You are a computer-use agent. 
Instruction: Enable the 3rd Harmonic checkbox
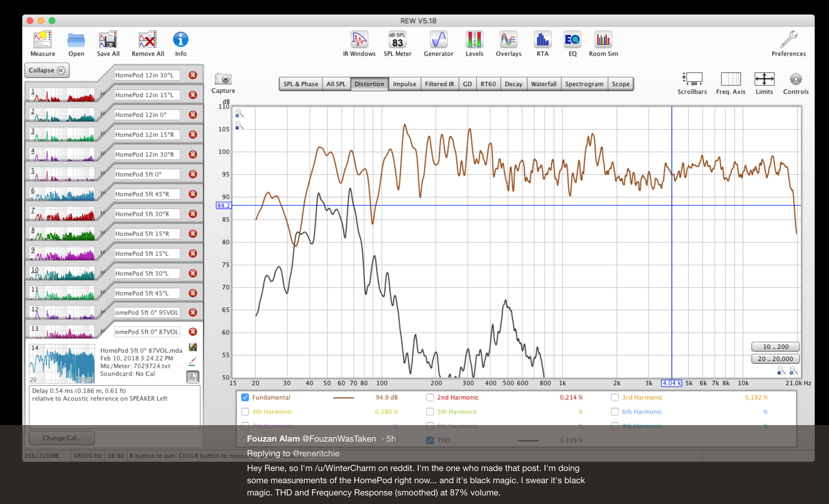[x=615, y=397]
